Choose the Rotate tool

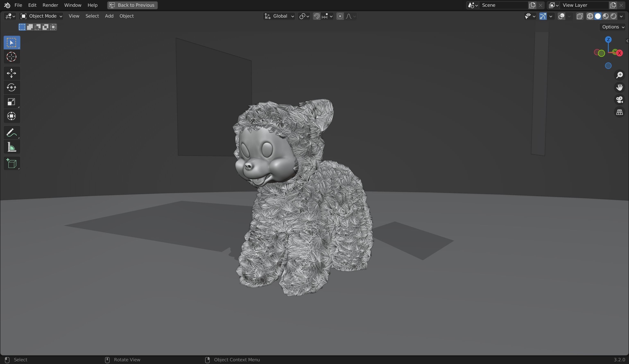(x=12, y=87)
